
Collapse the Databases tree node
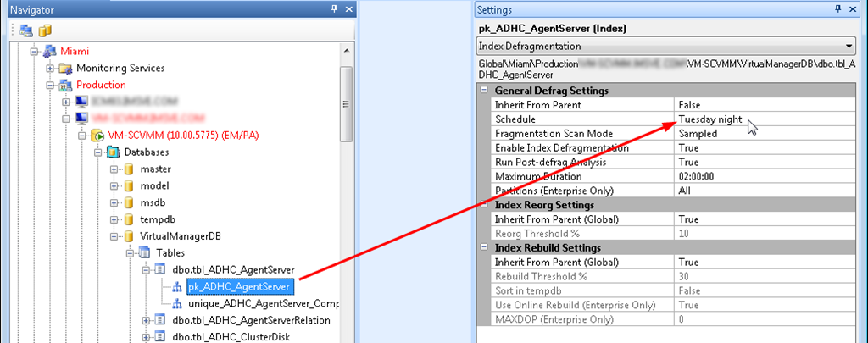98,152
